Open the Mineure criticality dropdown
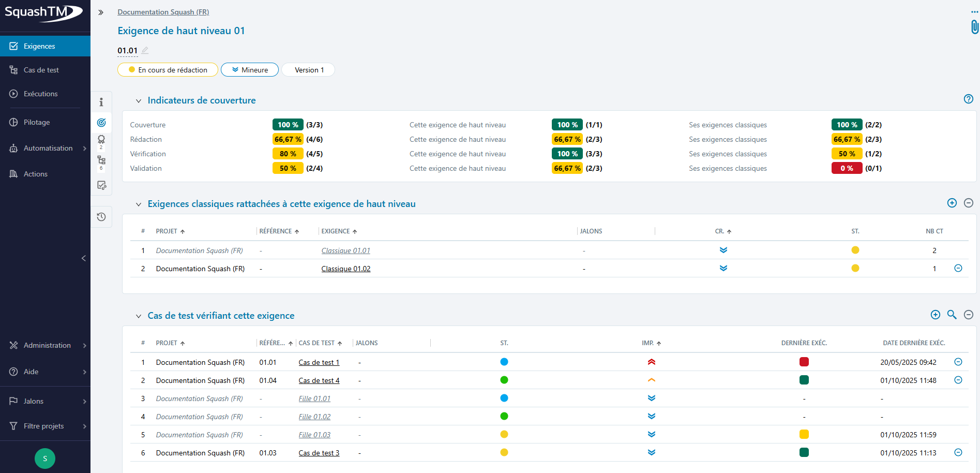Image resolution: width=980 pixels, height=473 pixels. 250,69
